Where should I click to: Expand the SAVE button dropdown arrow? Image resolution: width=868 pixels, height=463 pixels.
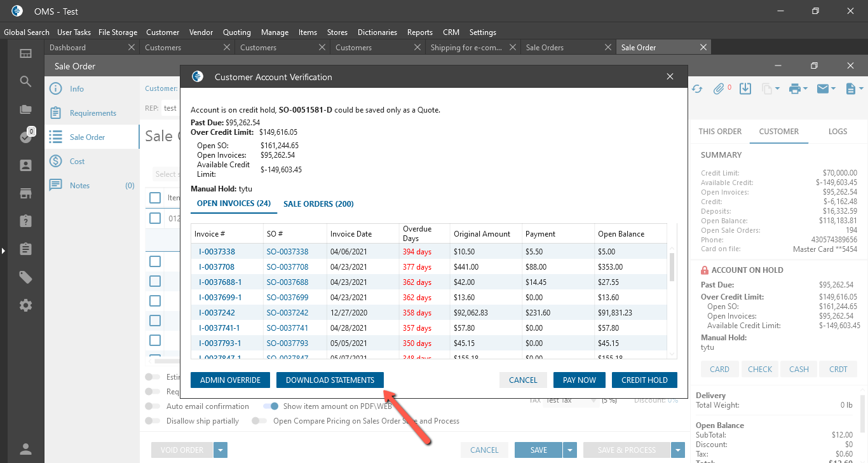(x=570, y=450)
